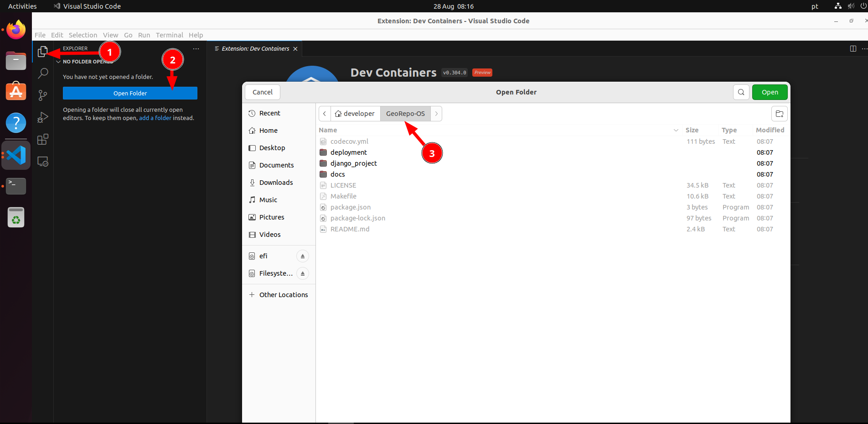Select Videos in the dialog sidebar

(279, 235)
